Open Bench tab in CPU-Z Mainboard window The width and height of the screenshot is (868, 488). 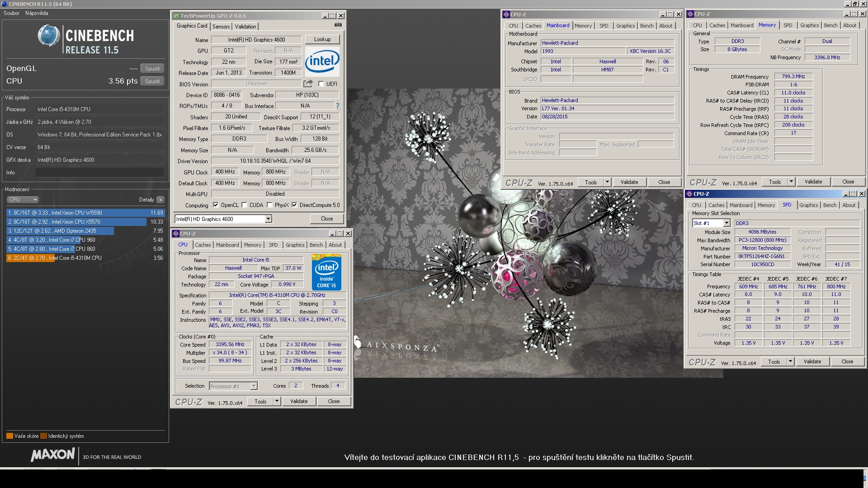coord(647,26)
